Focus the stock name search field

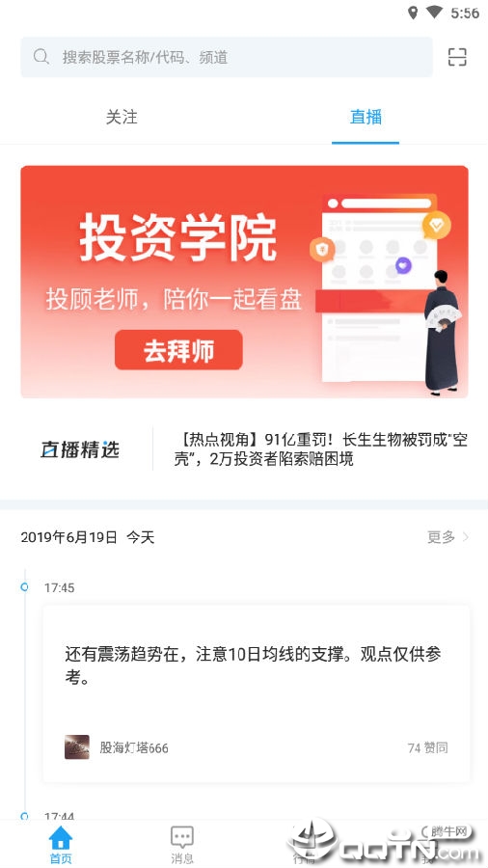227,57
